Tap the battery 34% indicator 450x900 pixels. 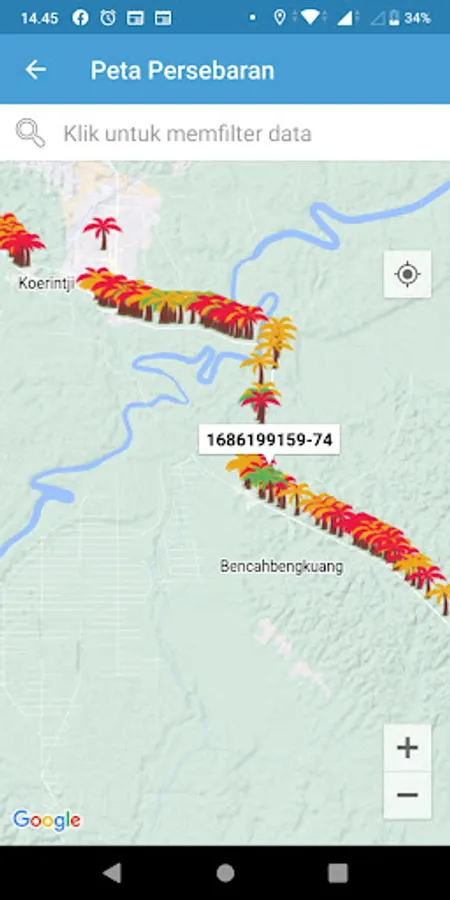coord(410,18)
